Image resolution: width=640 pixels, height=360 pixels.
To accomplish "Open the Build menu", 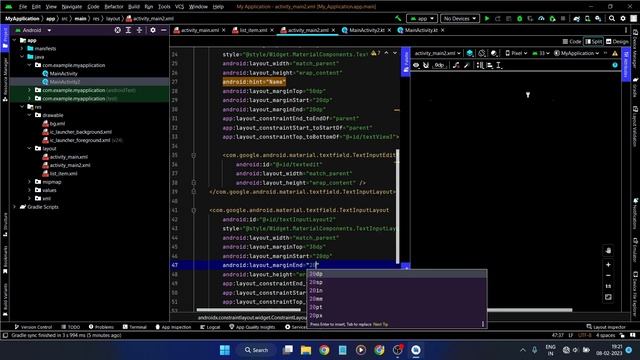I will coord(134,7).
